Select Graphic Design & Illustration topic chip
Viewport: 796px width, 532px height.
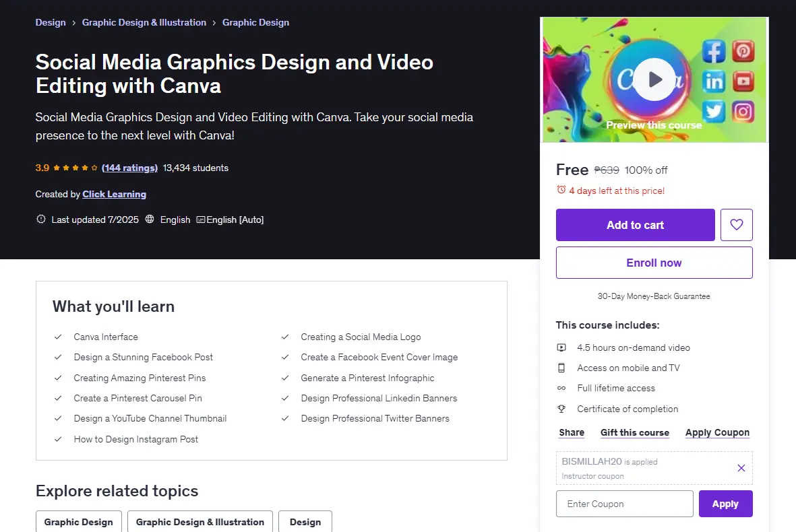click(200, 521)
